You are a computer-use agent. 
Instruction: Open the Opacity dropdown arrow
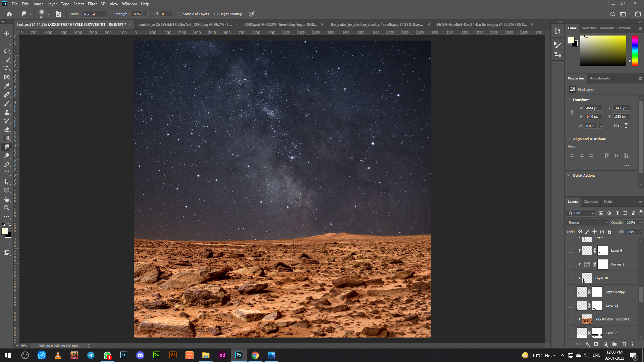coord(640,223)
